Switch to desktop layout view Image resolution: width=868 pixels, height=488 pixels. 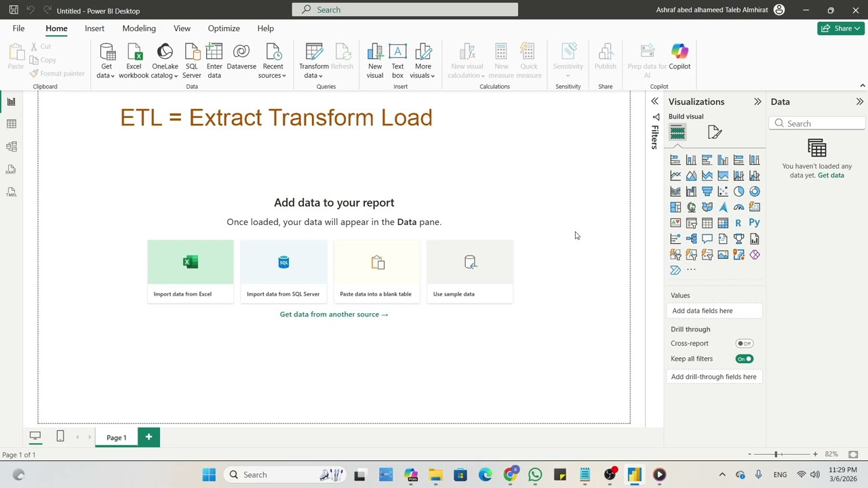point(35,436)
